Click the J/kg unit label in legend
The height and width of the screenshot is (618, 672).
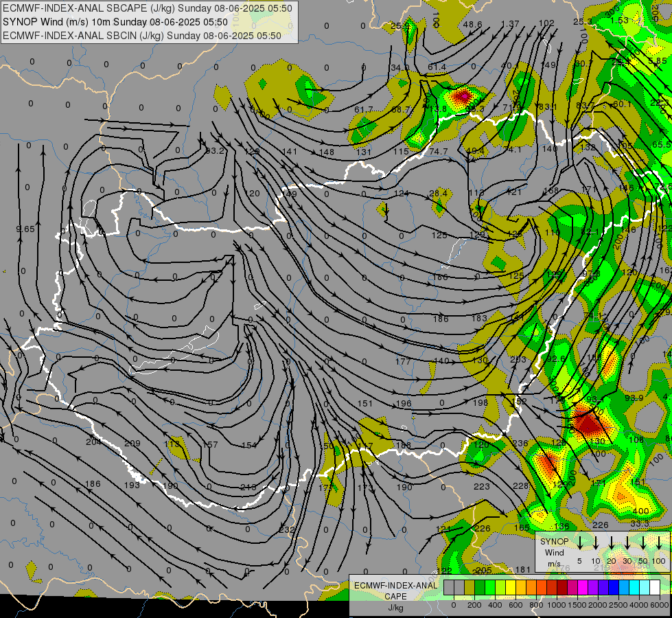[x=395, y=608]
